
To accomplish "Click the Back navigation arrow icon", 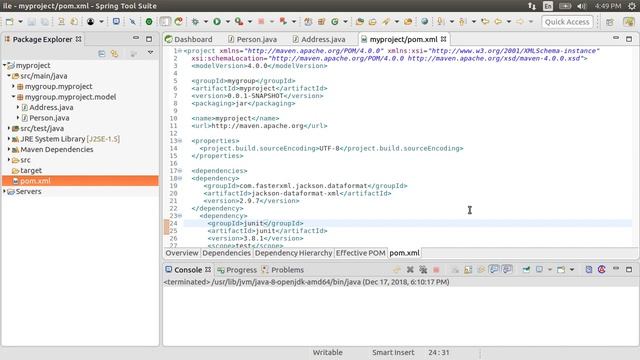I will click(498, 22).
